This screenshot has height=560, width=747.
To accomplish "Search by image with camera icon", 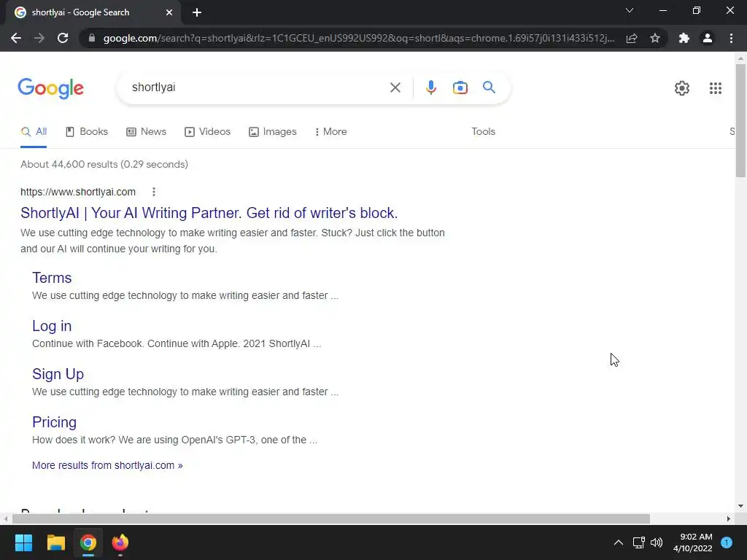I will point(460,87).
